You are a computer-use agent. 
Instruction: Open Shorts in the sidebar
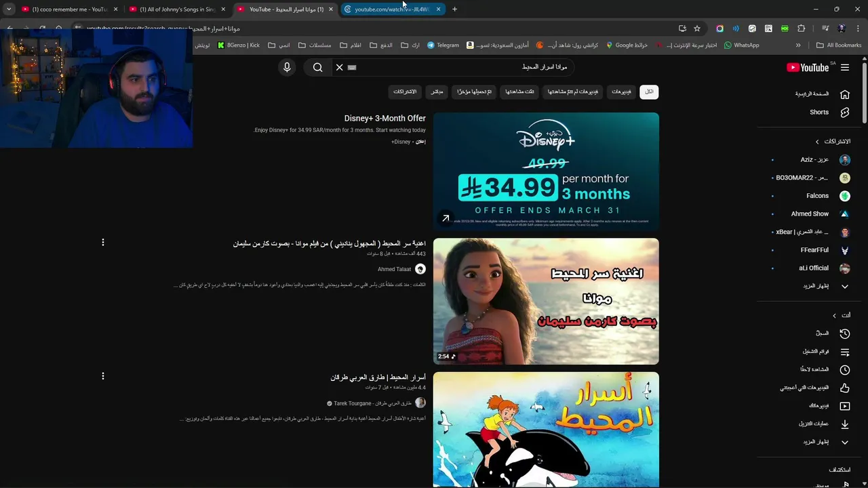point(829,112)
